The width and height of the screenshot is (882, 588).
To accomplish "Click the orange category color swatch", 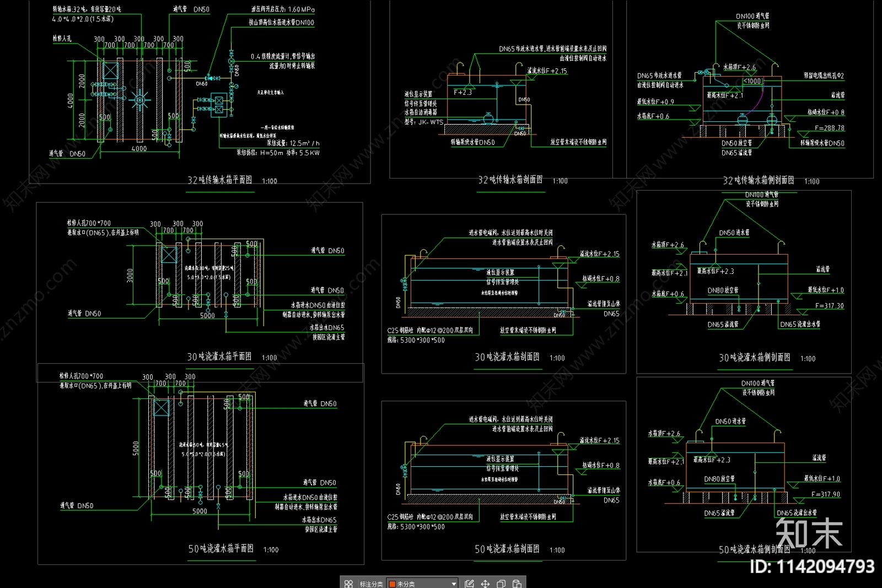I will [x=392, y=584].
